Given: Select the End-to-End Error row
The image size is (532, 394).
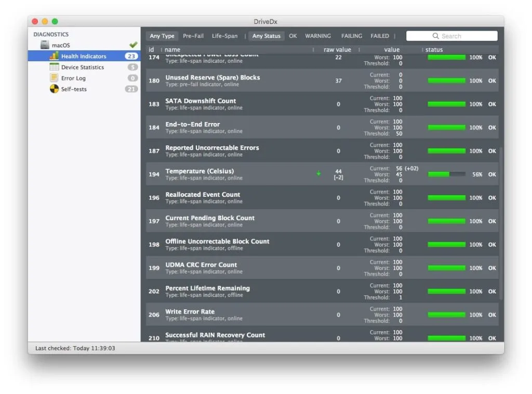Looking at the screenshot, I should (x=322, y=127).
